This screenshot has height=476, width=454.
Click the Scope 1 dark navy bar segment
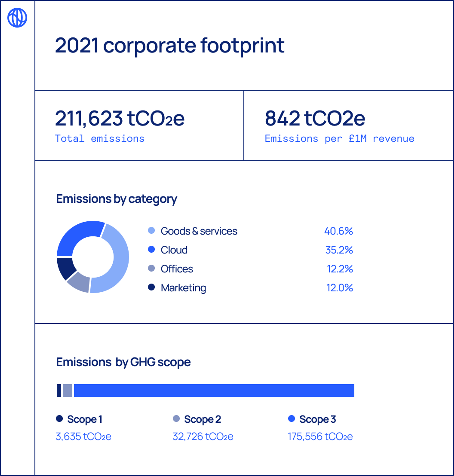59,390
